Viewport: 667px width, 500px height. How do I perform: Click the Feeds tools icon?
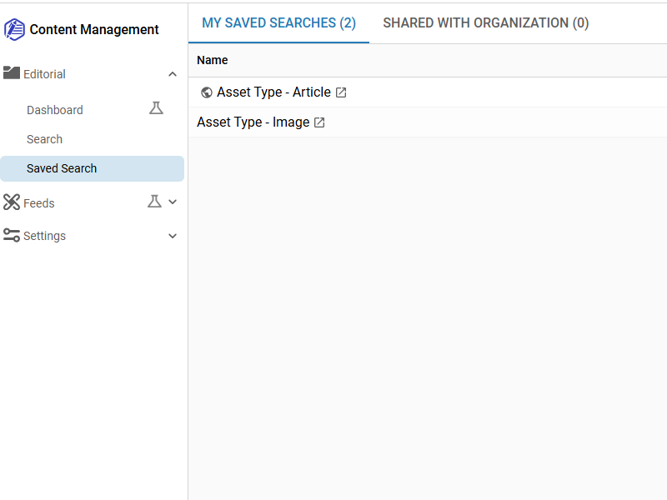(12, 203)
